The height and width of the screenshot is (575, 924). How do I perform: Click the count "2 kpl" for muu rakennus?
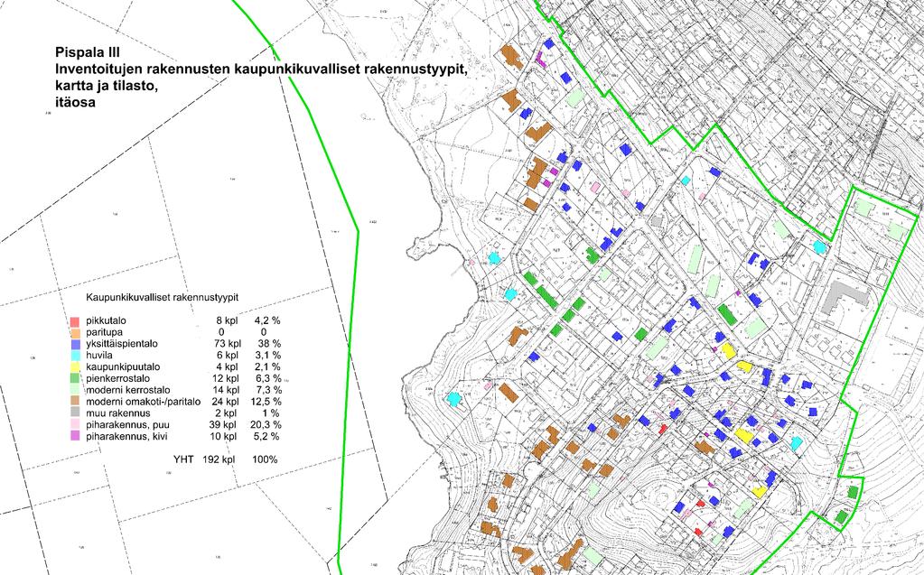(x=227, y=413)
